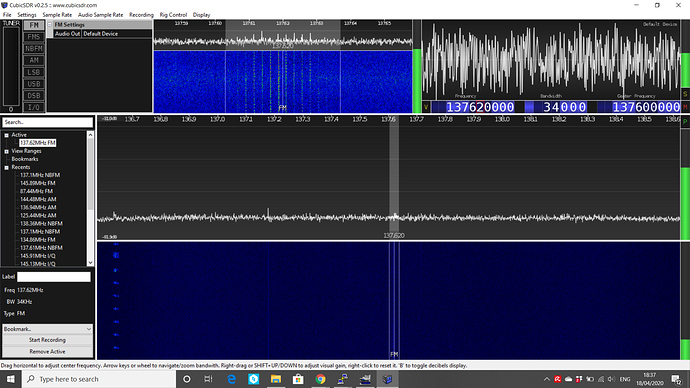Expand the View Ranges tree node
690x388 pixels.
tap(7, 151)
